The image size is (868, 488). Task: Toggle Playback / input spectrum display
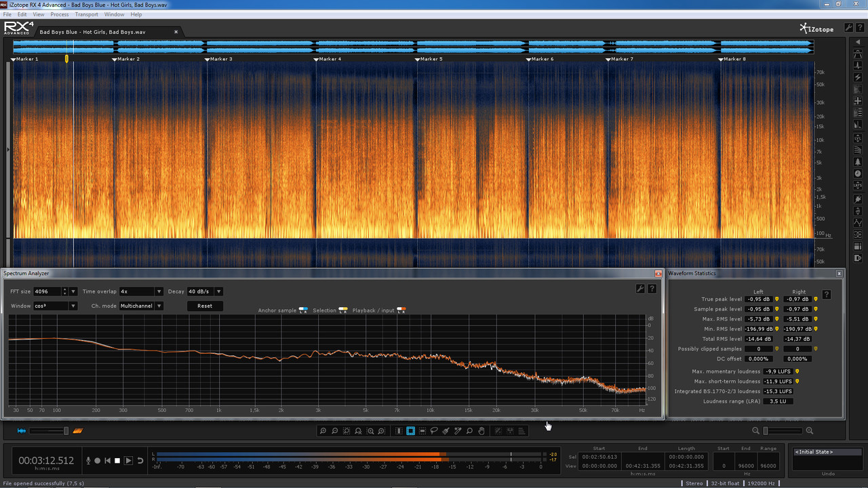click(401, 310)
